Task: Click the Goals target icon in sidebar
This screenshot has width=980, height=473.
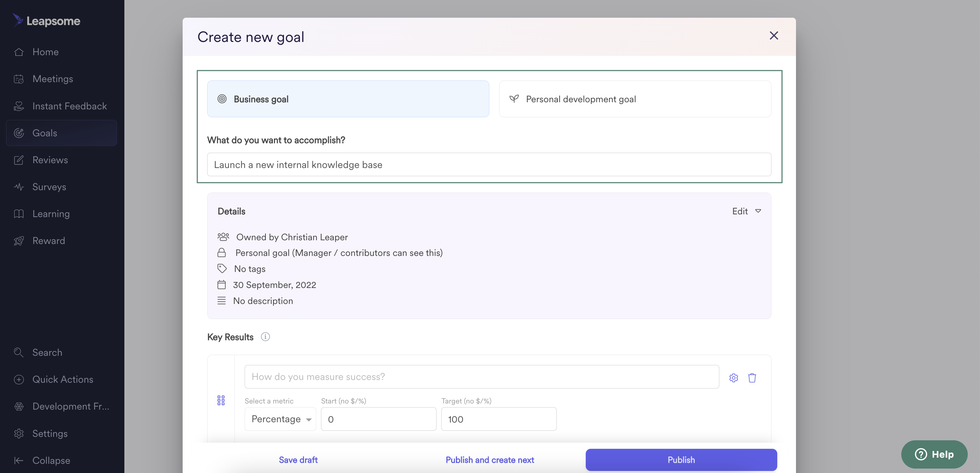Action: click(19, 133)
